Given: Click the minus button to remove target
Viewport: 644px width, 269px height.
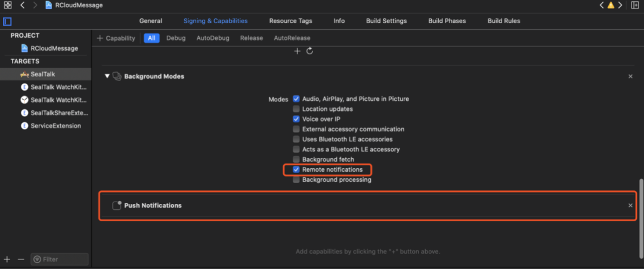Looking at the screenshot, I should [21, 259].
